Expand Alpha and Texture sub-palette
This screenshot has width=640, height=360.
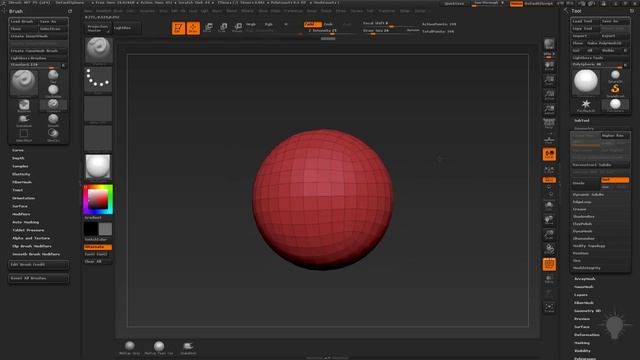[31, 238]
